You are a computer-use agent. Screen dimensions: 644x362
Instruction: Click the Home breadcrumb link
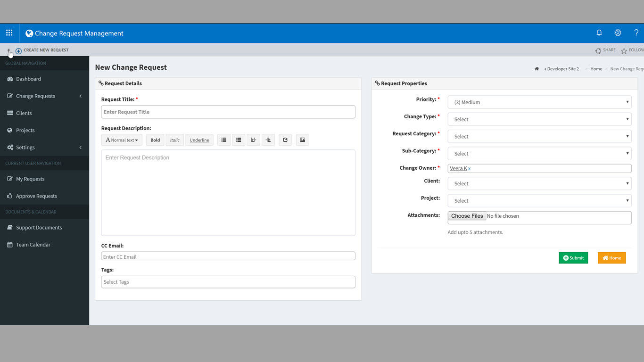point(596,69)
